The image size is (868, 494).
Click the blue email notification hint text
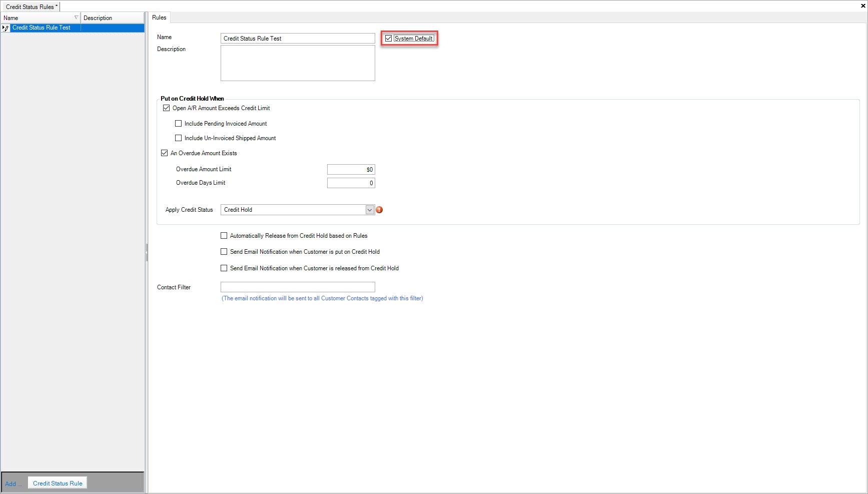322,298
